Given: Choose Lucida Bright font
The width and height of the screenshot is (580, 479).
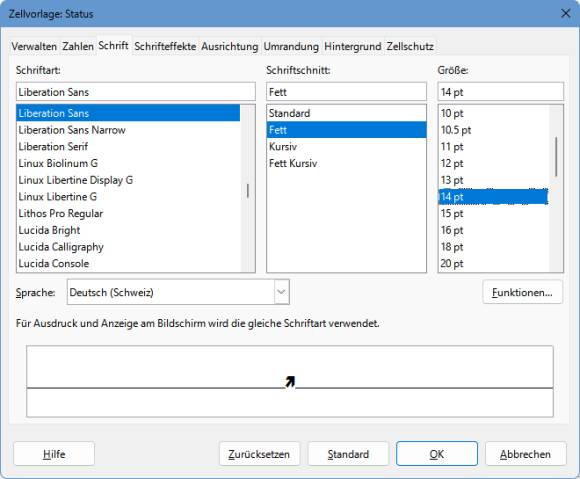Looking at the screenshot, I should click(x=128, y=230).
